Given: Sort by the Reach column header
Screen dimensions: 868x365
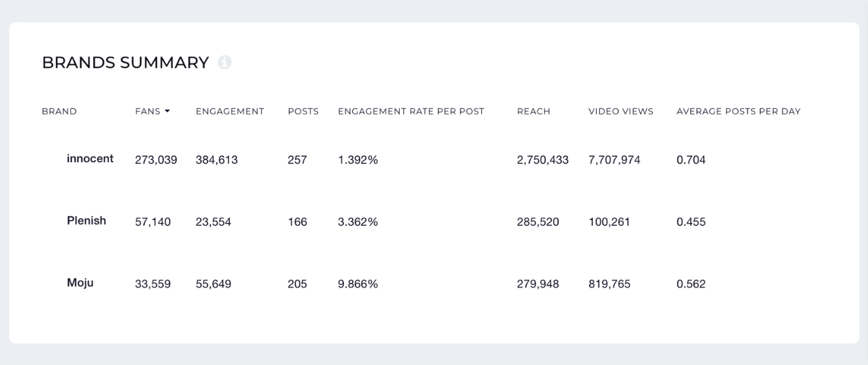Looking at the screenshot, I should click(534, 111).
